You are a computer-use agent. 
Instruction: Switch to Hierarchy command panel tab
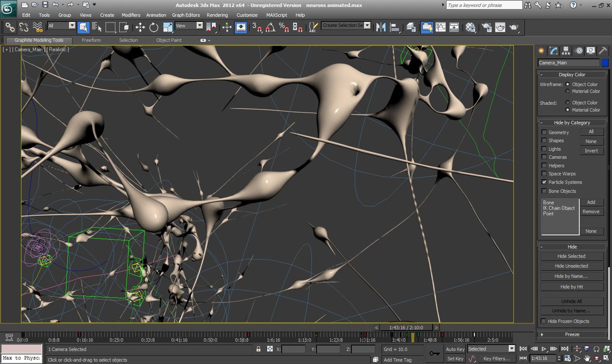pyautogui.click(x=566, y=51)
